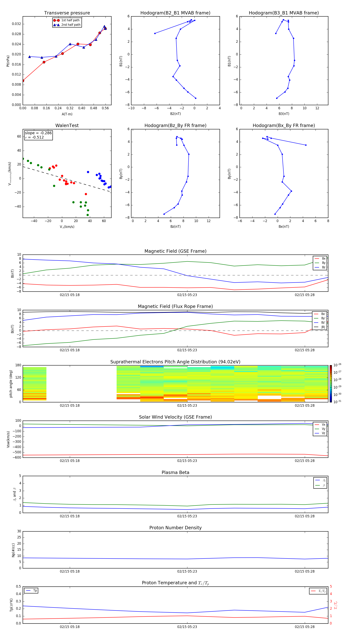
Task: Click the dashed fit line in WalenTest plot
Action: [67, 179]
